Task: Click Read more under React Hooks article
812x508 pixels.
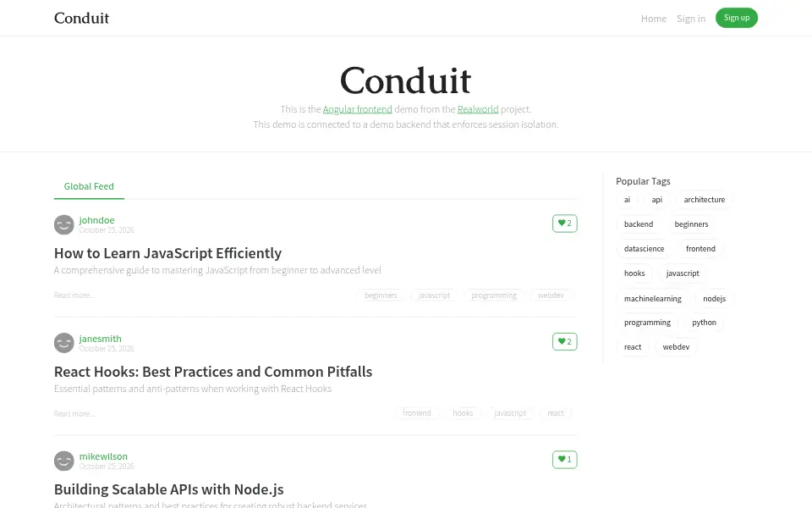Action: pyautogui.click(x=74, y=414)
